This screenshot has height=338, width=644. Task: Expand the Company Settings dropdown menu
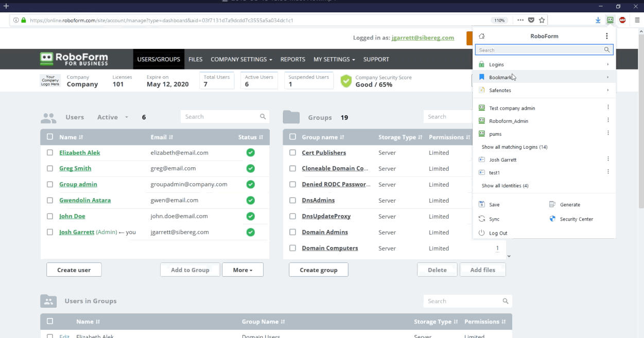[241, 59]
